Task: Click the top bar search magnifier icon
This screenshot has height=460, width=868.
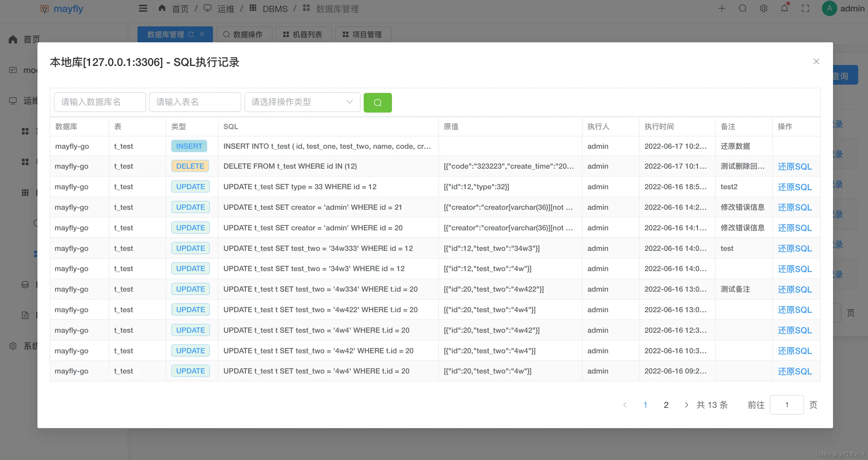Action: point(743,8)
